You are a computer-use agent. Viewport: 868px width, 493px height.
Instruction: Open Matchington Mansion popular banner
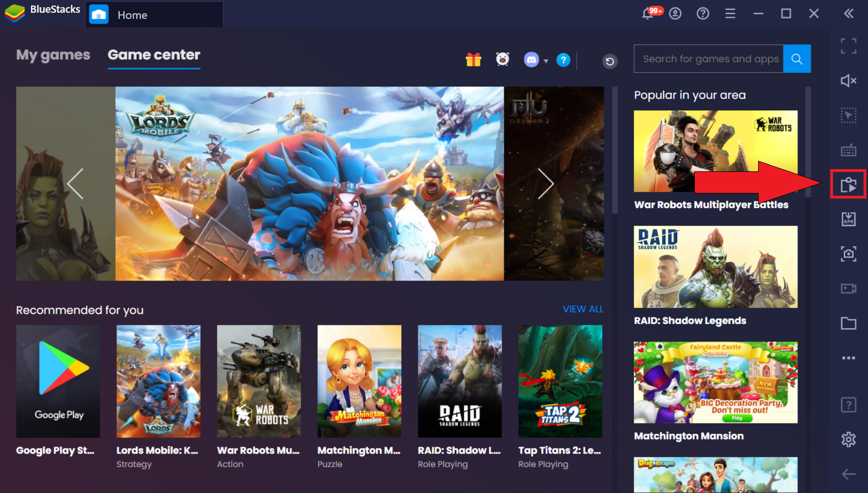pos(716,383)
